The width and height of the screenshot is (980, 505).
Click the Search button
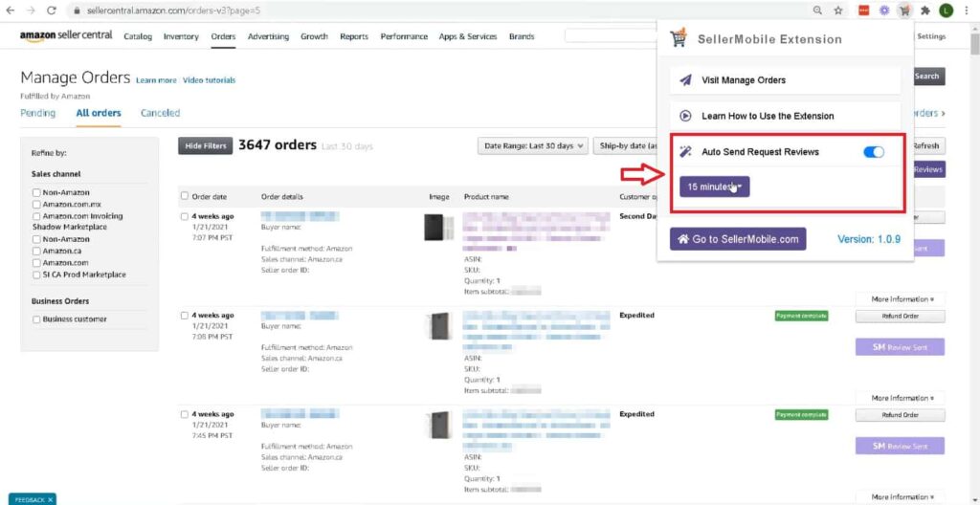(928, 77)
